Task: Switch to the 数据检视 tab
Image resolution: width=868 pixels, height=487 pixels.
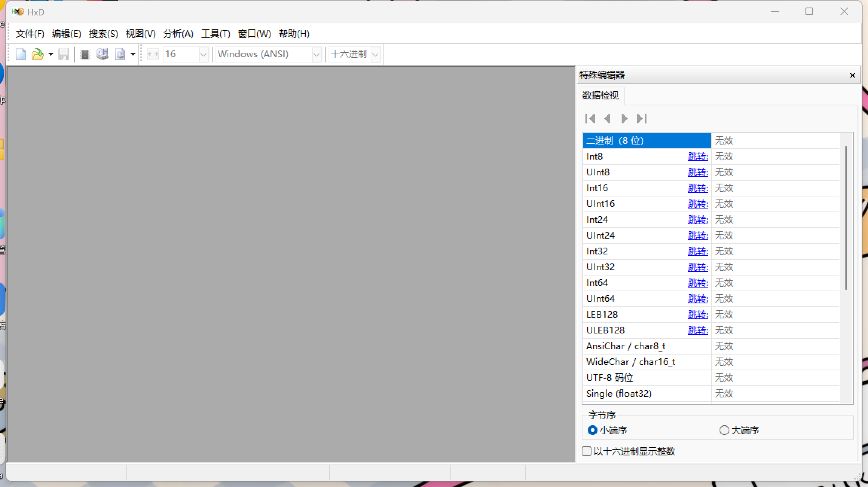Action: click(x=601, y=96)
